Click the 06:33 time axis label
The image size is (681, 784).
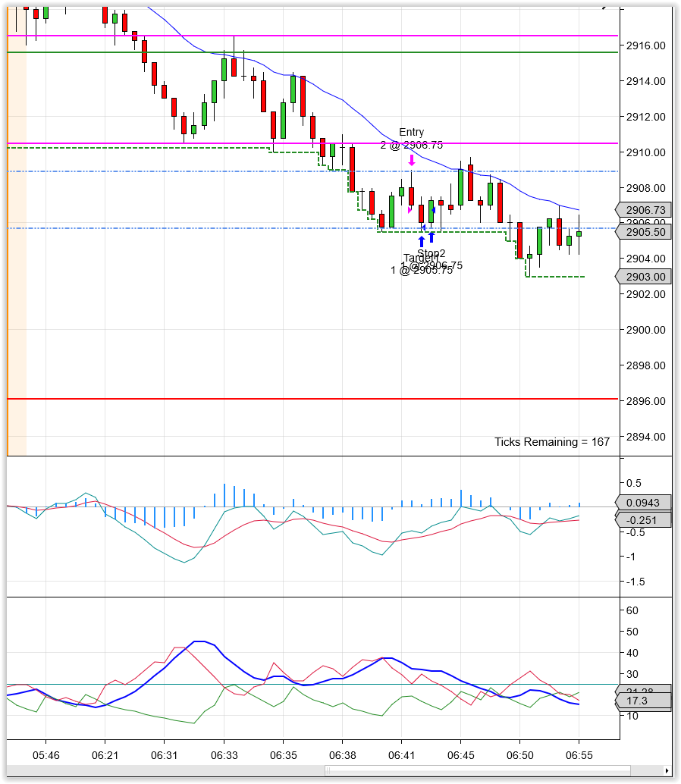(224, 755)
